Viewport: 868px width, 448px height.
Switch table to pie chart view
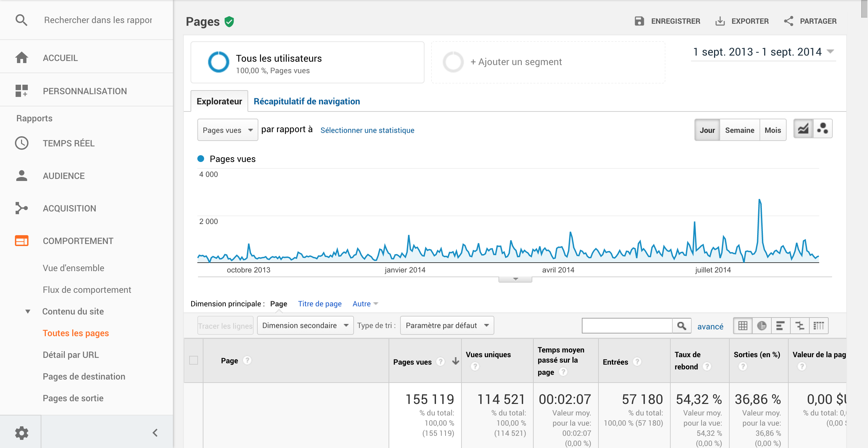coord(762,326)
